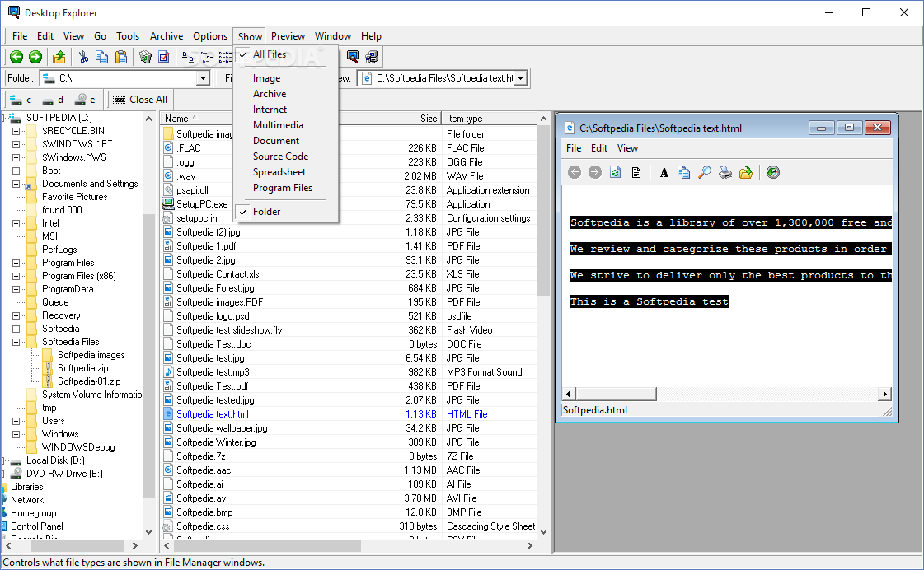Click the magnifier Find icon in preview

[704, 172]
